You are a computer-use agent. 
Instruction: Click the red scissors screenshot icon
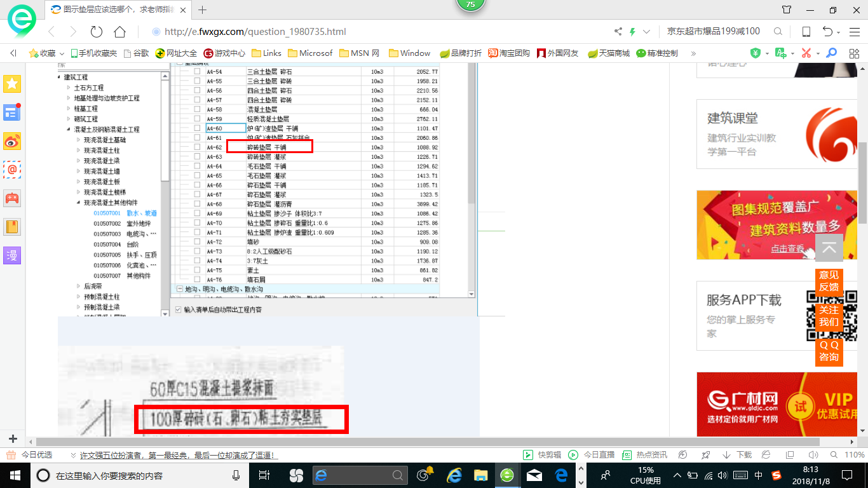coord(806,53)
